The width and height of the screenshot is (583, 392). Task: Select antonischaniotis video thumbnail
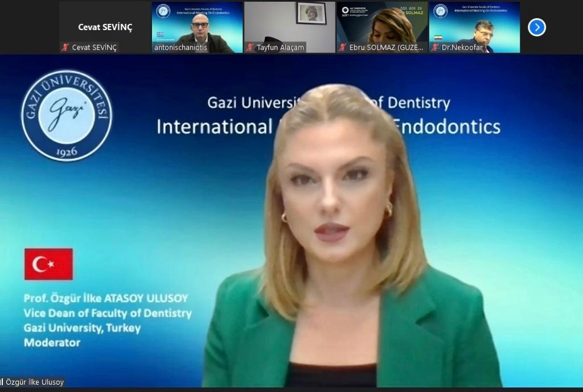click(x=198, y=27)
